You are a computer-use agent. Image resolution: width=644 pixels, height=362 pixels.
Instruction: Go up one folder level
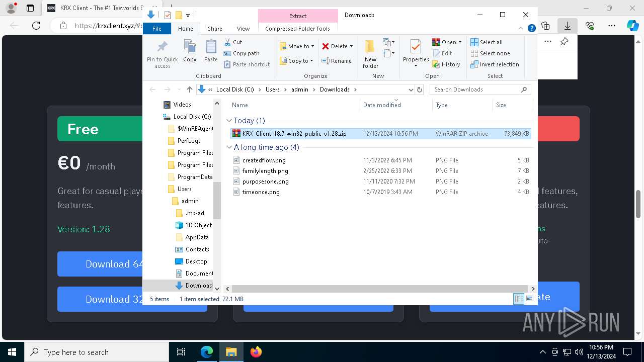(189, 89)
